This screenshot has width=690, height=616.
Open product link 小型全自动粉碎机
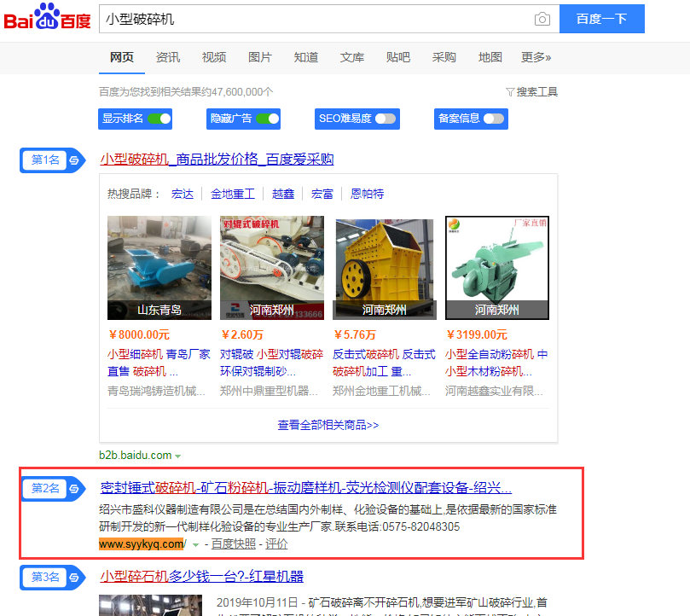[x=496, y=363]
